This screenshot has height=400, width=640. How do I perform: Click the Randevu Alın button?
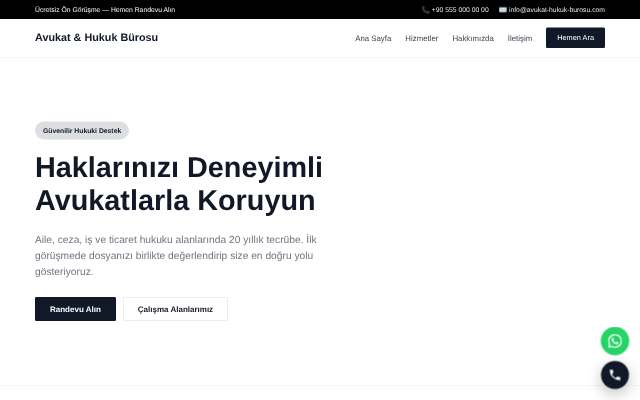click(x=76, y=309)
